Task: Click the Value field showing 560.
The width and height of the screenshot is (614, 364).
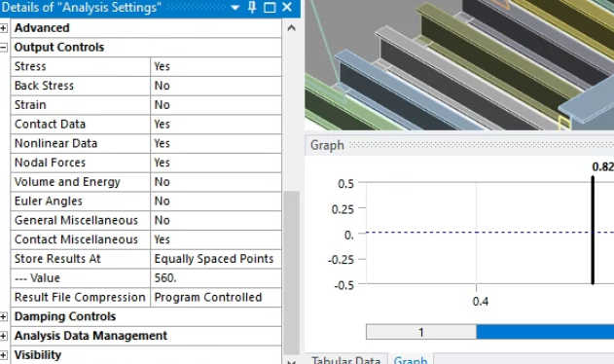Action: pyautogui.click(x=216, y=277)
